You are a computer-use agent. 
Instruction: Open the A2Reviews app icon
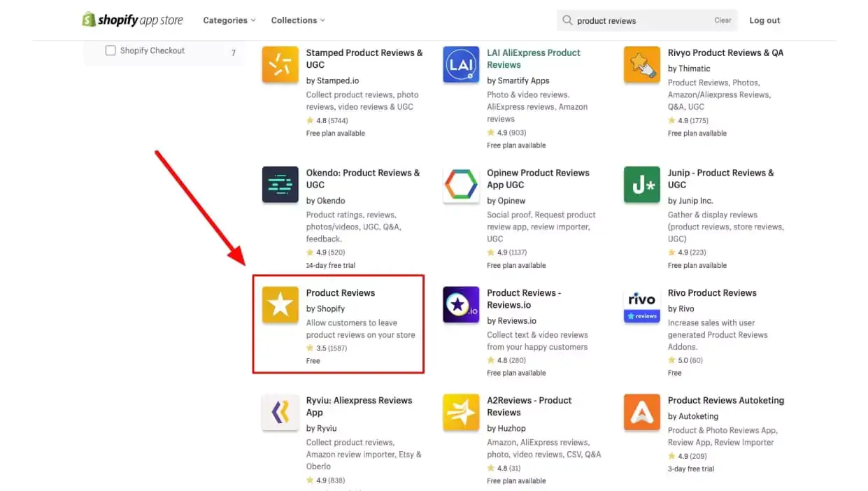pos(461,413)
